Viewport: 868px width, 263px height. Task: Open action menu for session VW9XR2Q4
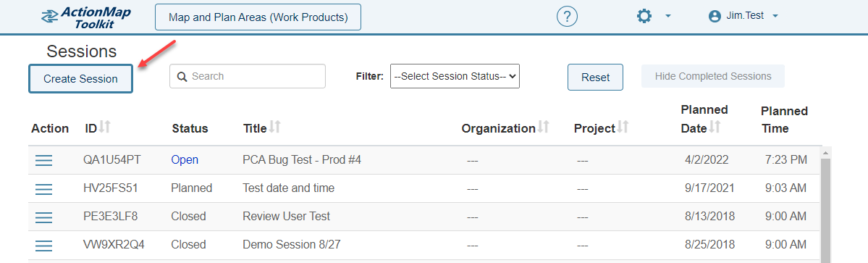click(x=43, y=245)
